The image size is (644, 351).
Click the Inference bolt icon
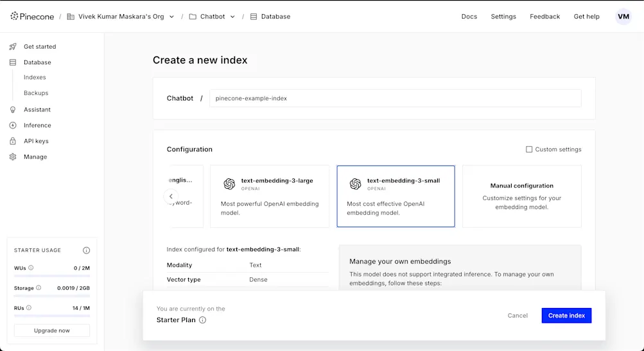(13, 125)
